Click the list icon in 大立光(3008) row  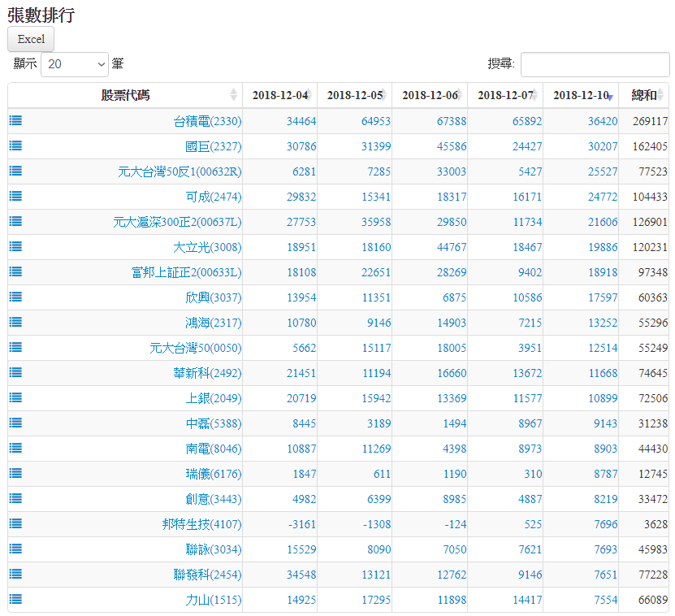pyautogui.click(x=15, y=246)
